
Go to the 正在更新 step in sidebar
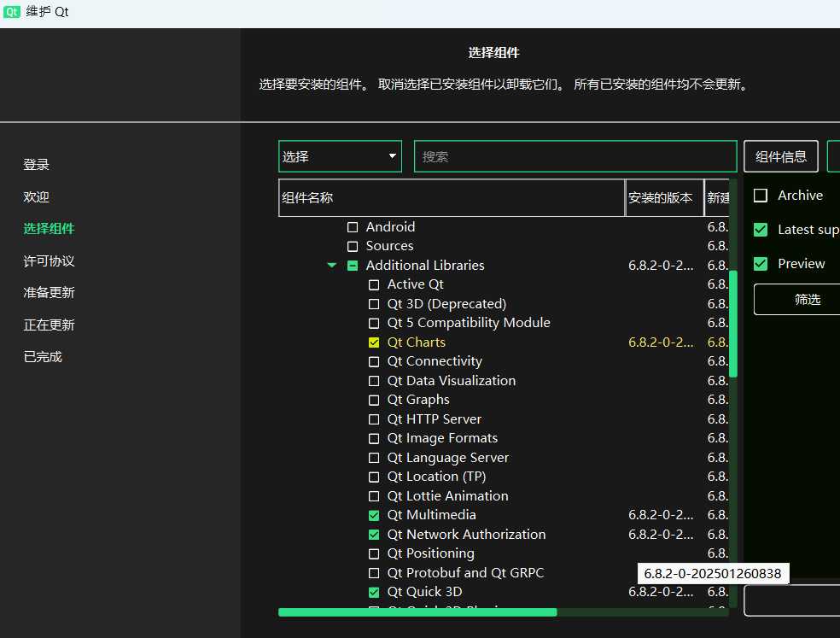49,325
